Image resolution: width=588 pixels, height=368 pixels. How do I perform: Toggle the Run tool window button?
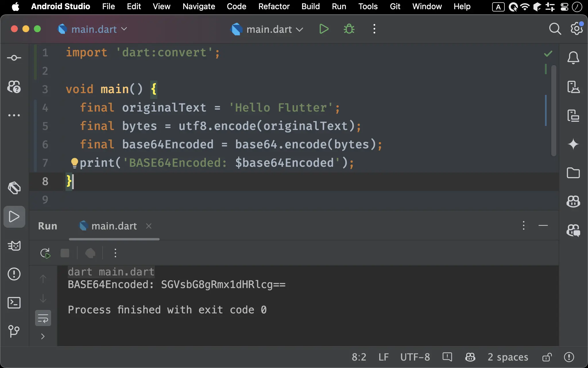click(14, 217)
